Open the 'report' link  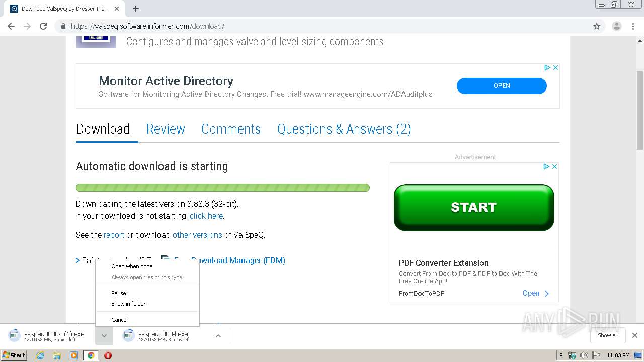114,235
